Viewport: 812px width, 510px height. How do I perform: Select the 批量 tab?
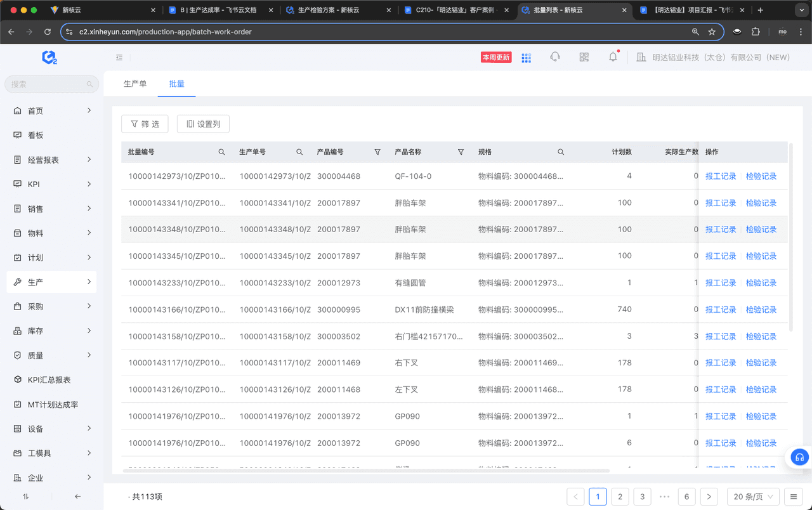pyautogui.click(x=177, y=84)
